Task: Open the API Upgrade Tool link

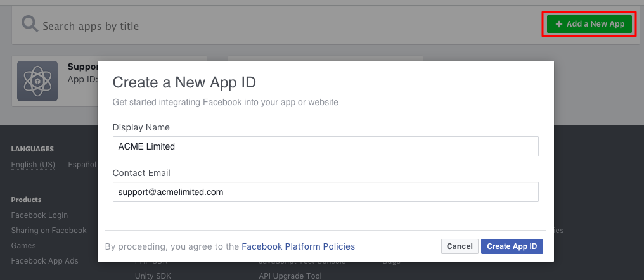Action: [x=290, y=276]
